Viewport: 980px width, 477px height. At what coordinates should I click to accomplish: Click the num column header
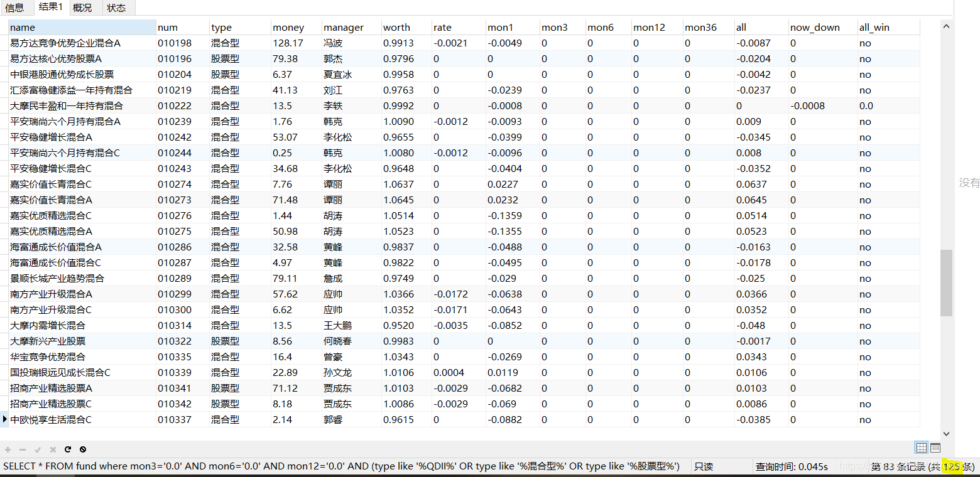[183, 27]
